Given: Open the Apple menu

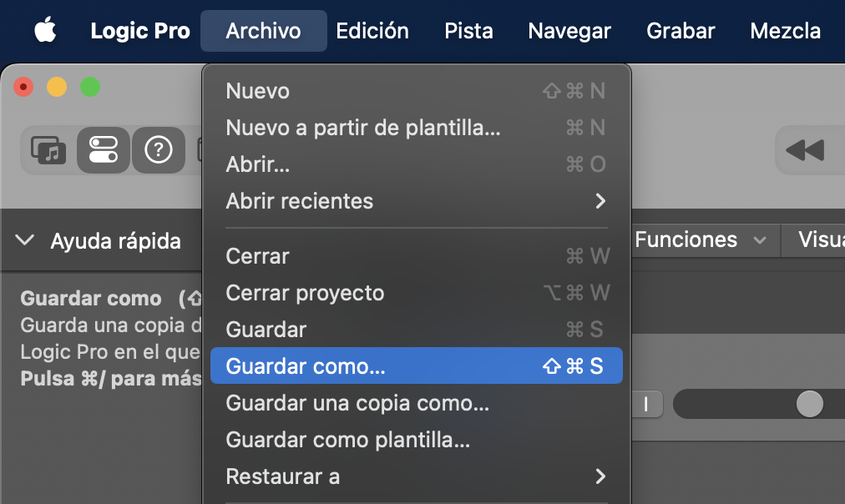Looking at the screenshot, I should tap(45, 31).
